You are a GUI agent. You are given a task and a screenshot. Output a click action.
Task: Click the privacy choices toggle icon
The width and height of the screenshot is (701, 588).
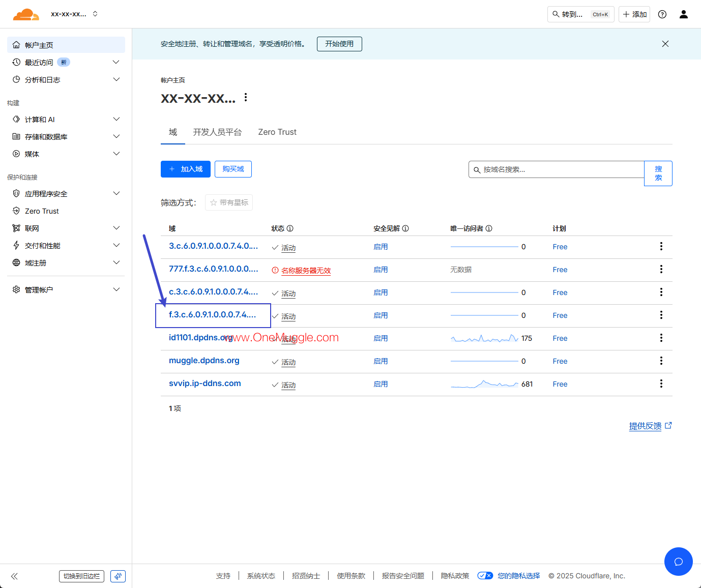[485, 576]
